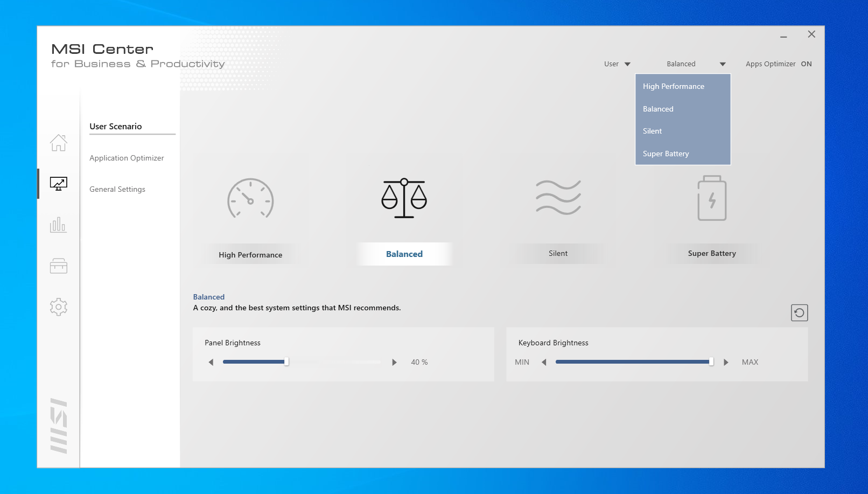Open the toolbox sidebar icon
868x494 pixels.
[x=59, y=266]
